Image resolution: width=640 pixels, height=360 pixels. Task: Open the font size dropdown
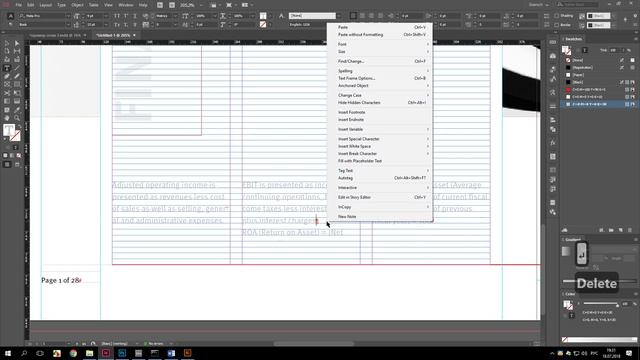coord(106,16)
